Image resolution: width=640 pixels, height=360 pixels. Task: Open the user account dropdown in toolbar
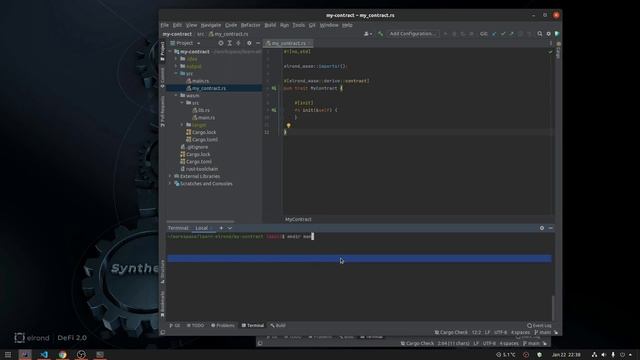point(367,34)
